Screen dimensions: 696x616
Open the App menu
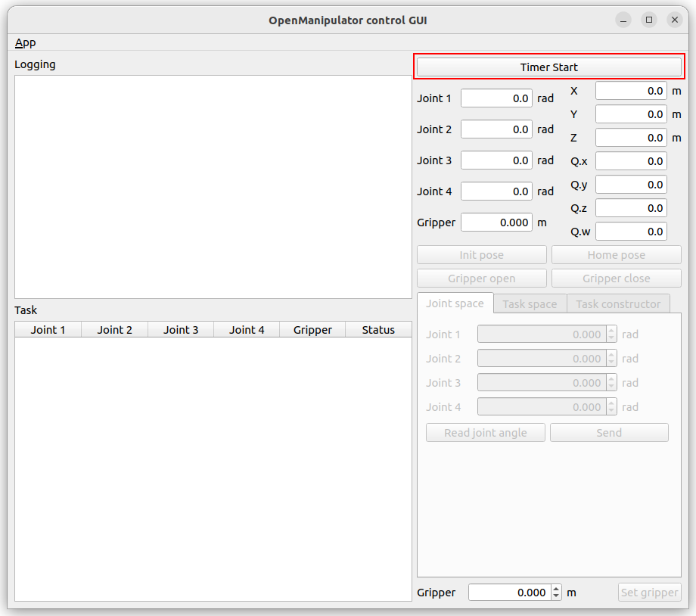pos(25,42)
